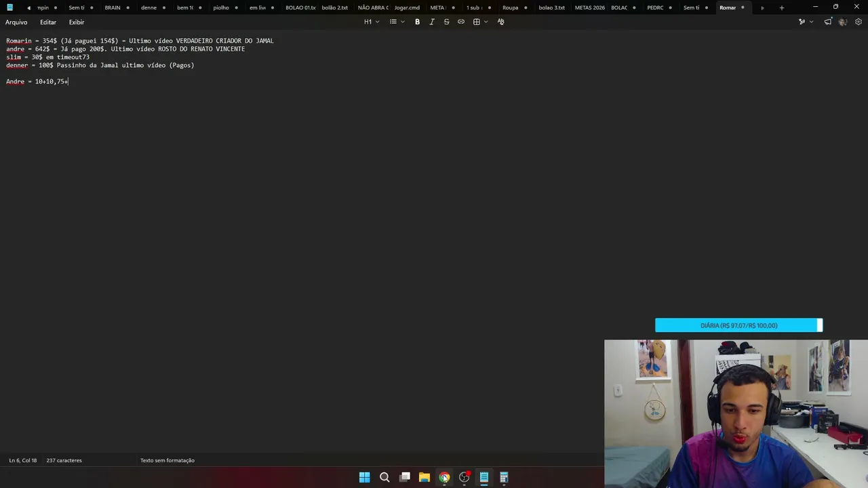Switch to the 1 sub tab
The image size is (868, 488).
click(474, 7)
